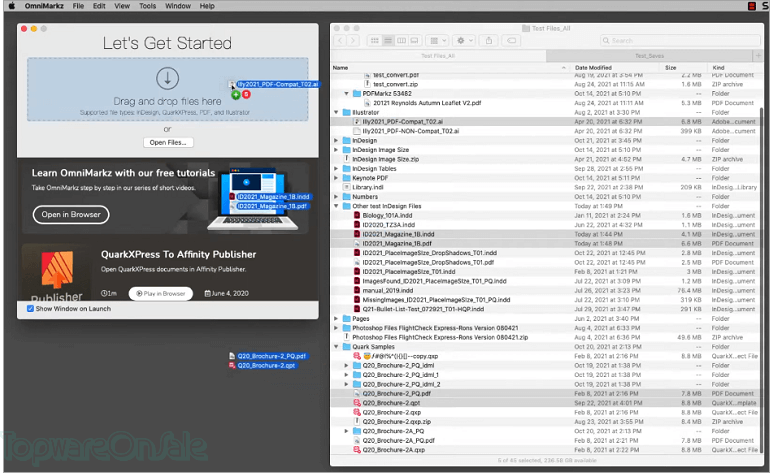This screenshot has width=770, height=473.
Task: Click the InDesign Image Size.zip icon
Action: click(346, 159)
